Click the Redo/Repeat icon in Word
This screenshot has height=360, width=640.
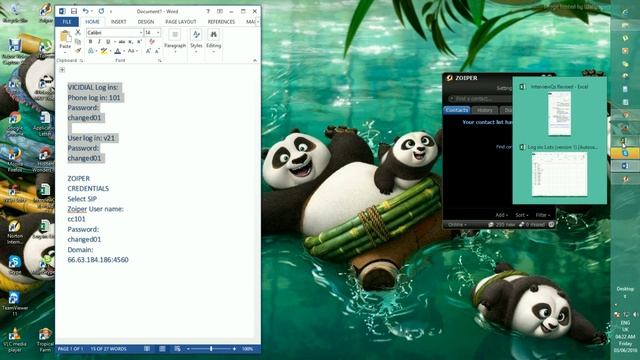(101, 11)
